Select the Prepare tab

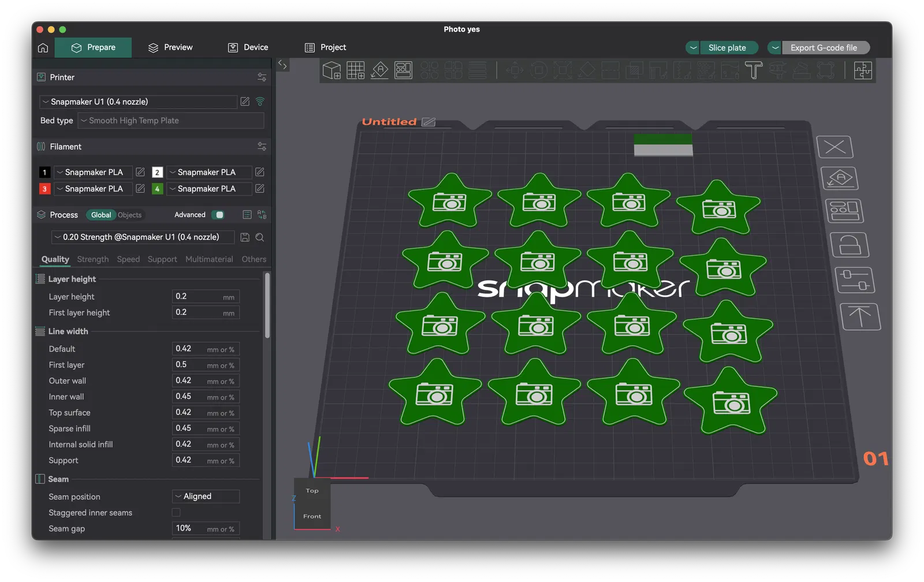click(x=93, y=47)
